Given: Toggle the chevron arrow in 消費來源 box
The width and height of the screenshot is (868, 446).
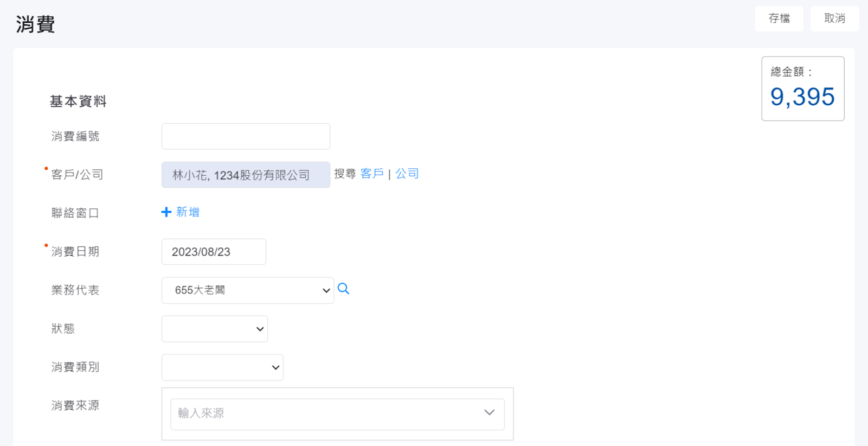Looking at the screenshot, I should point(489,413).
